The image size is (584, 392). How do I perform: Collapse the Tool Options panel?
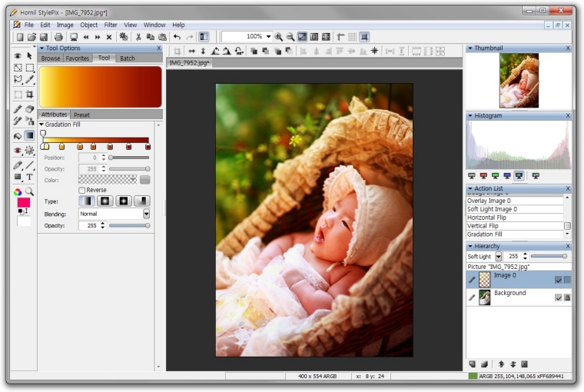[42, 48]
